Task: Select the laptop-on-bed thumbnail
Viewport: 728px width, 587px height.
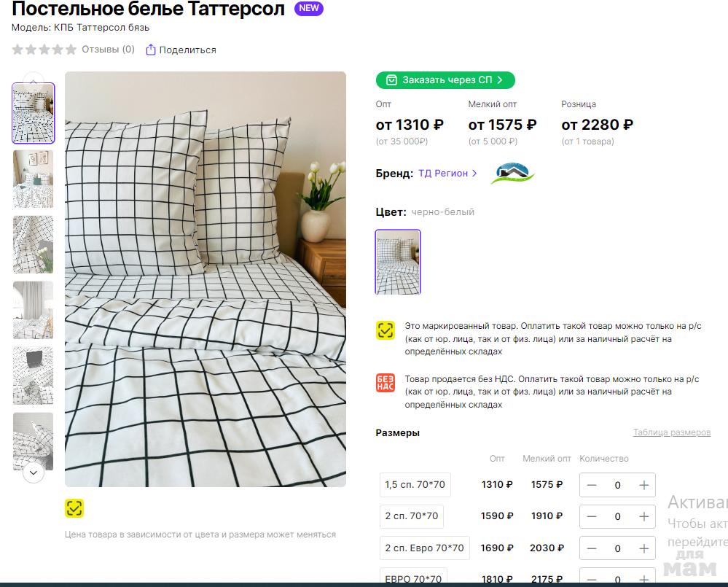Action: point(34,376)
